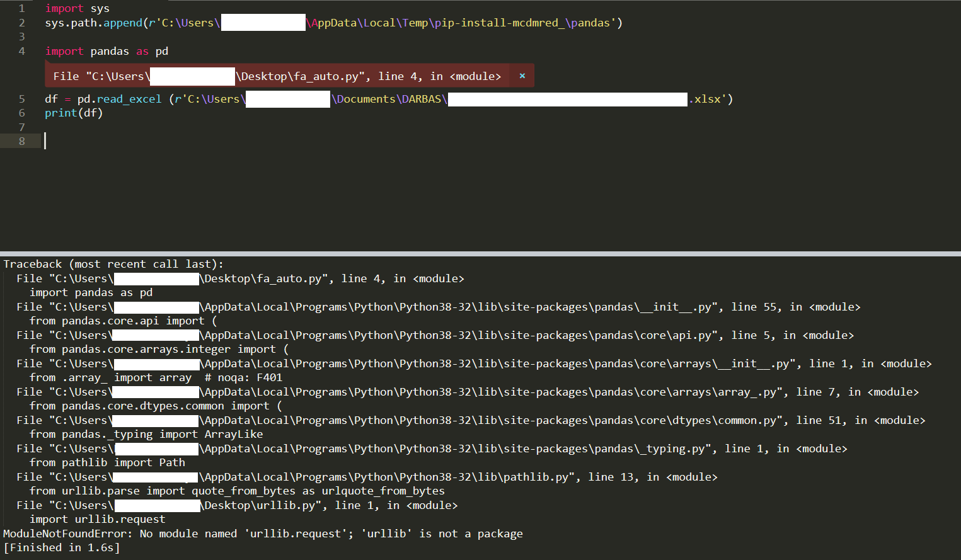Click output 'from pathlib import Path'
Image resolution: width=961 pixels, height=560 pixels.
pyautogui.click(x=107, y=462)
